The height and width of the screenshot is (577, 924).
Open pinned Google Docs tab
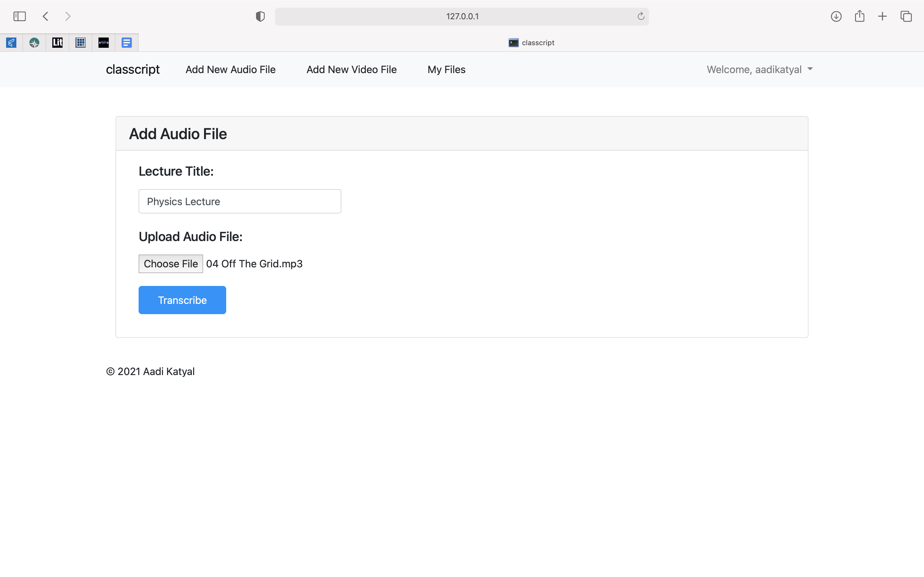[126, 42]
